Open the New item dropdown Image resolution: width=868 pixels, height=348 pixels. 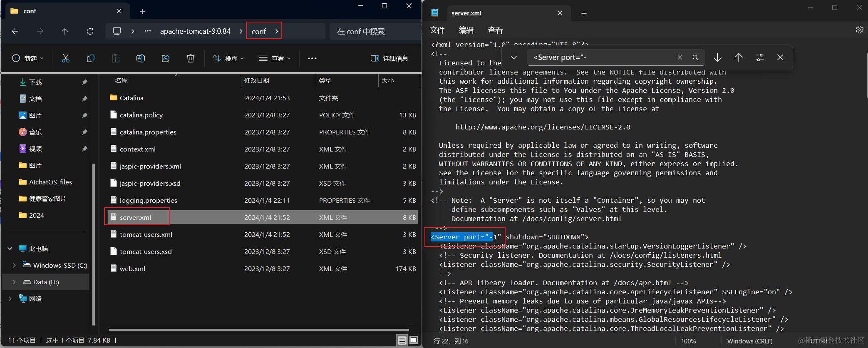[x=27, y=58]
